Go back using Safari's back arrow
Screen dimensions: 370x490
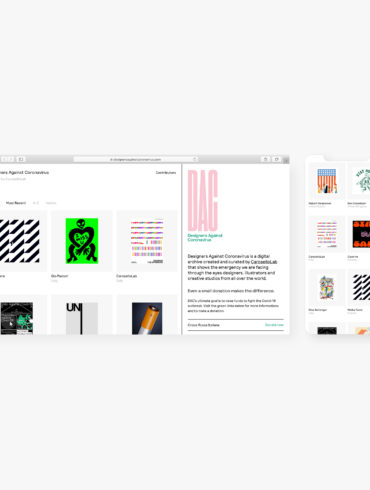3,159
